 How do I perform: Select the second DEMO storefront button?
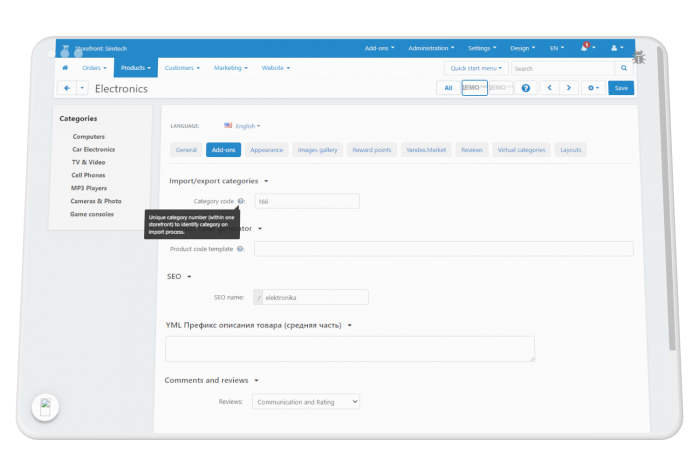click(x=501, y=88)
